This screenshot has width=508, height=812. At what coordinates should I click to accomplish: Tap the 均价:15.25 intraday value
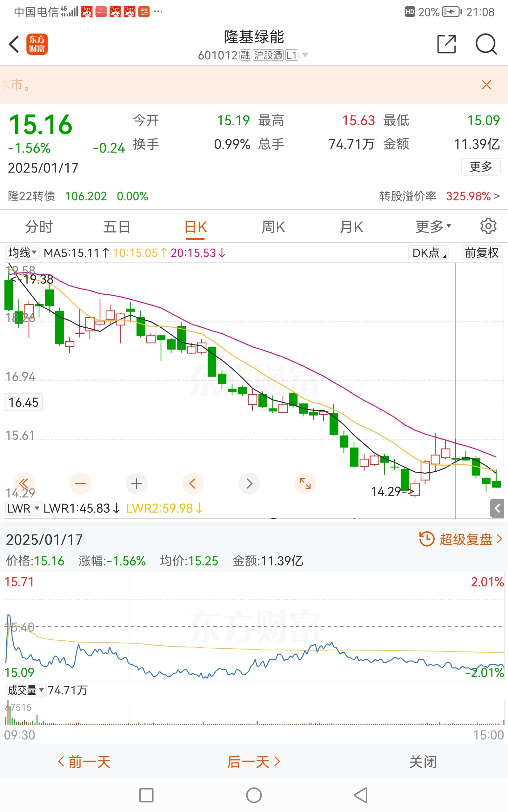pos(189,561)
